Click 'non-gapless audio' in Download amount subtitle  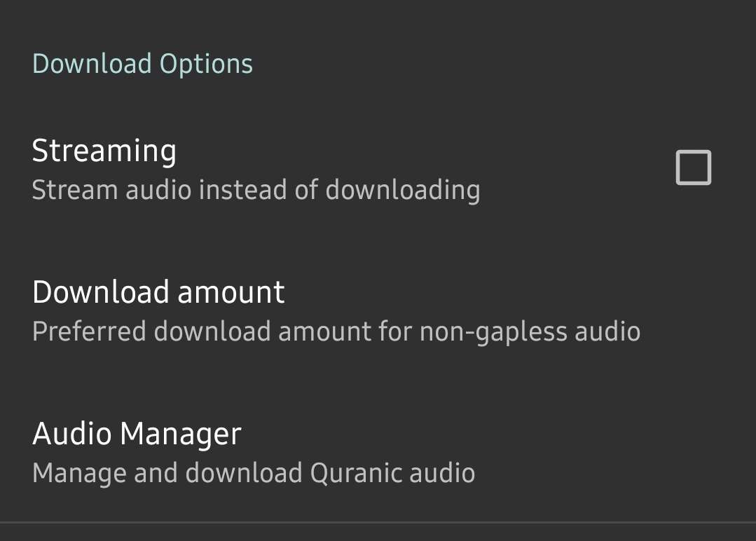pyautogui.click(x=530, y=333)
